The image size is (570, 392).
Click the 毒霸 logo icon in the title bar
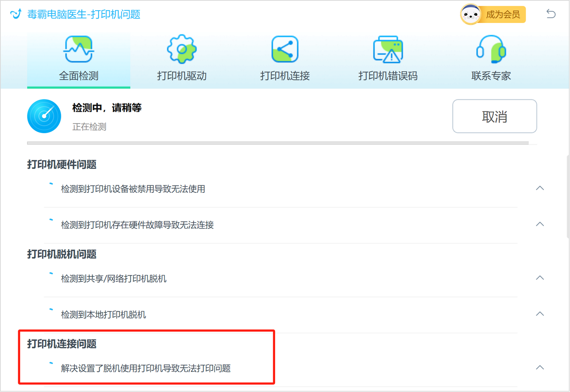coord(15,13)
